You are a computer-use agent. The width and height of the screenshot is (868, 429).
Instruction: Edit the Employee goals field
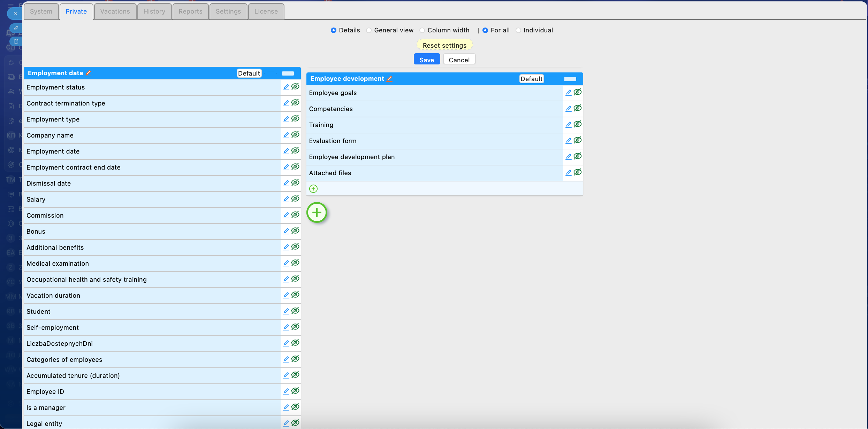click(569, 93)
